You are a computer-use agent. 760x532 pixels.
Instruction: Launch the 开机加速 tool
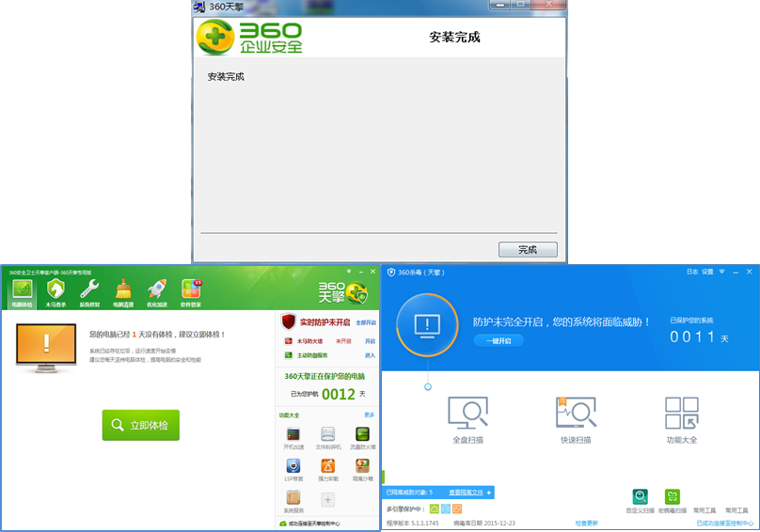(x=293, y=437)
